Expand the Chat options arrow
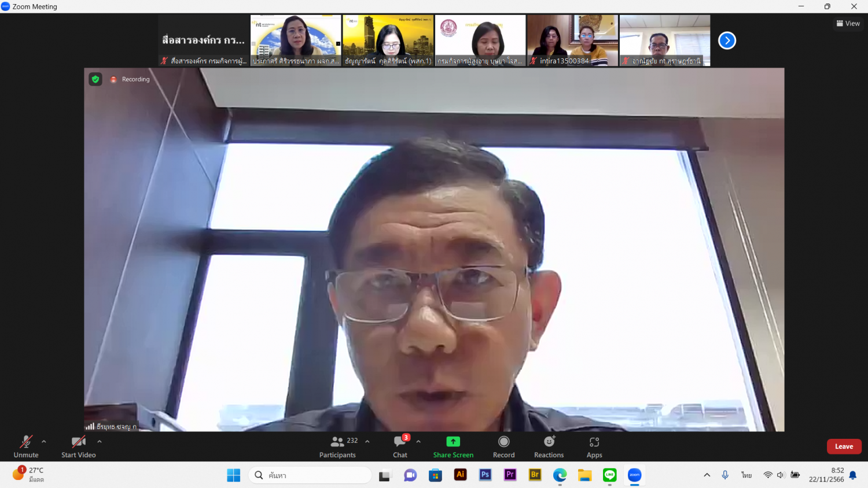Viewport: 868px width, 488px height. 418,442
